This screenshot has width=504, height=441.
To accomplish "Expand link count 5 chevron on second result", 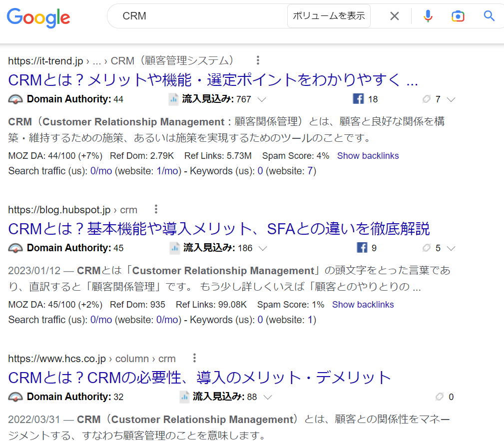I will [x=451, y=248].
